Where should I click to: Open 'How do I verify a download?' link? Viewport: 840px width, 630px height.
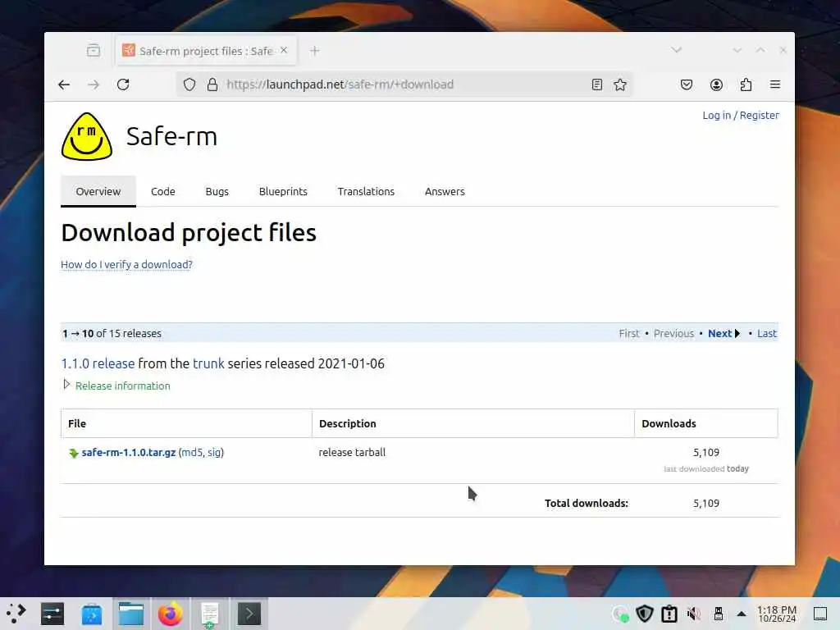click(126, 265)
